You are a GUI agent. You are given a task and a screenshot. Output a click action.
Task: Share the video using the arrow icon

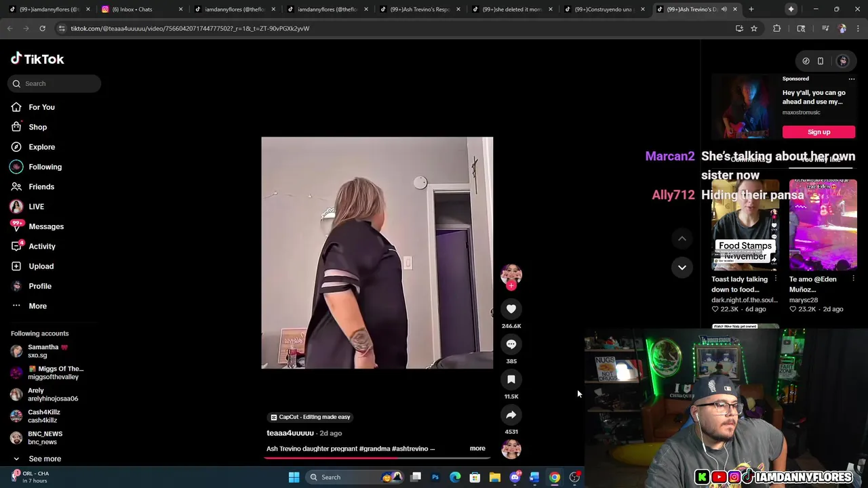[511, 415]
